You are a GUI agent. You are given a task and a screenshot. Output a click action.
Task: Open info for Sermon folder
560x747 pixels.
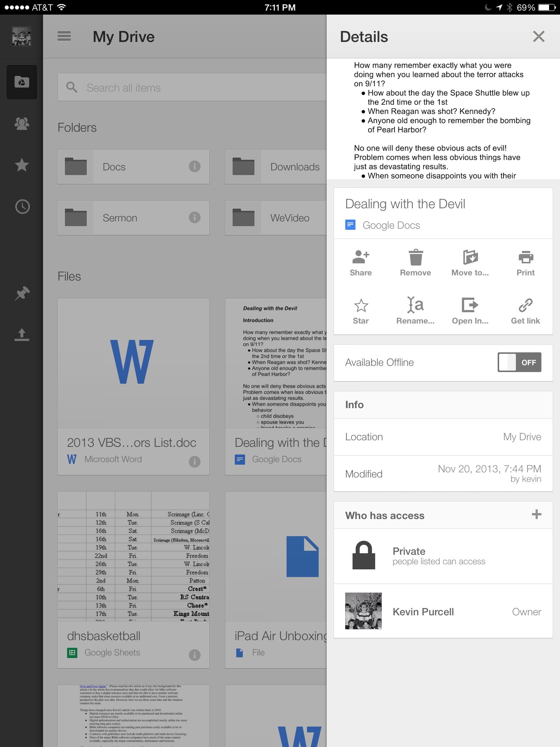point(194,217)
